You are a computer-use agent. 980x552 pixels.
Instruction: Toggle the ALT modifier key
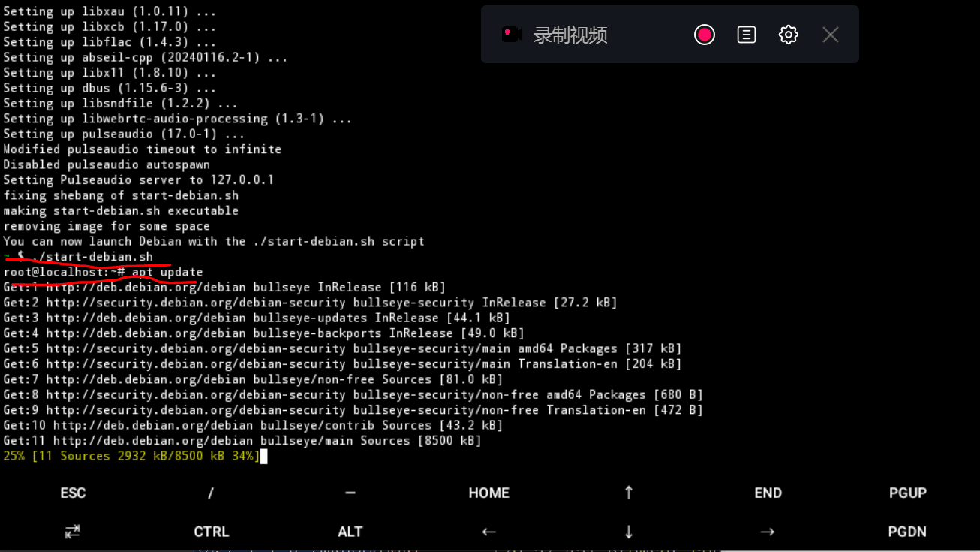click(x=350, y=532)
